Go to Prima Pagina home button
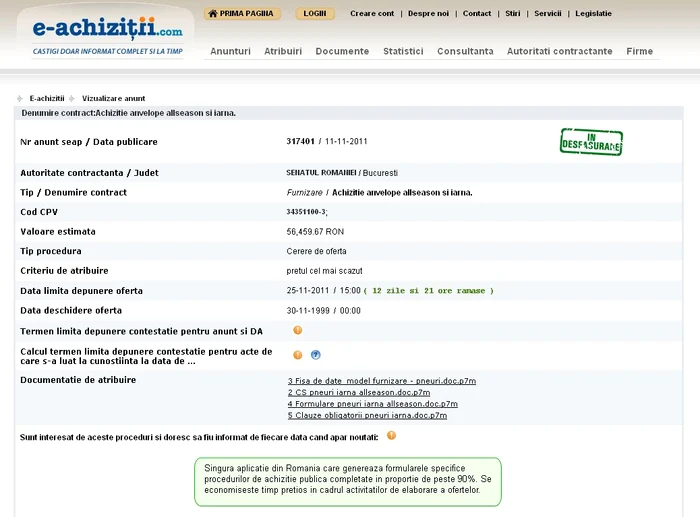Image resolution: width=700 pixels, height=517 pixels. click(242, 13)
